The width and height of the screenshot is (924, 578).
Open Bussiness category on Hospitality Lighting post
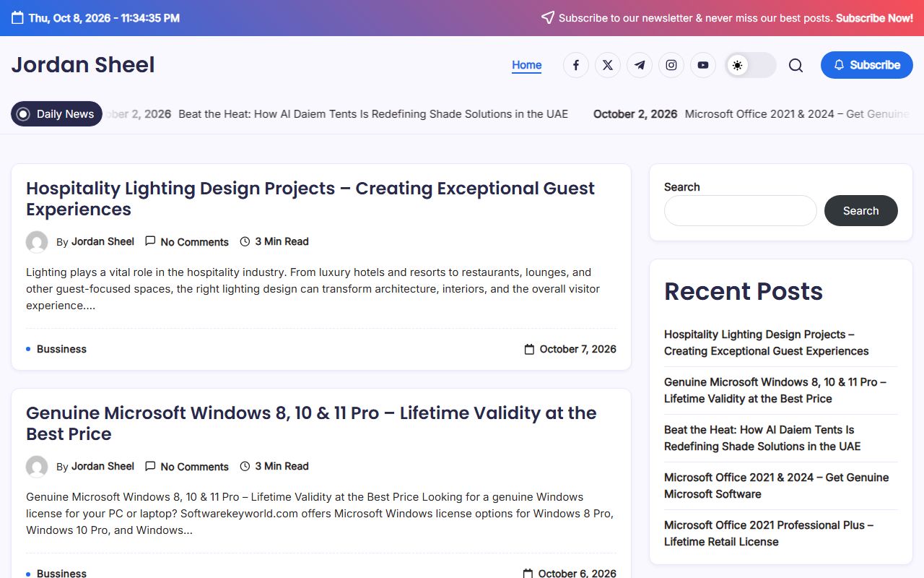(x=61, y=349)
